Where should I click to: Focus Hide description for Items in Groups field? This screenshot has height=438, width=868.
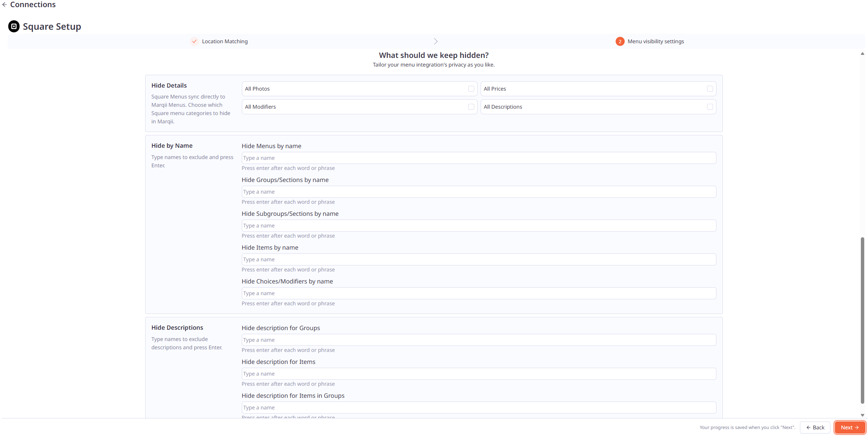pyautogui.click(x=479, y=408)
